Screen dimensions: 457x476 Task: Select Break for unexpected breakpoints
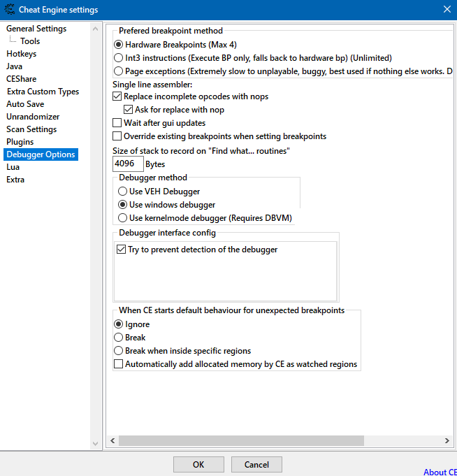[x=118, y=338]
